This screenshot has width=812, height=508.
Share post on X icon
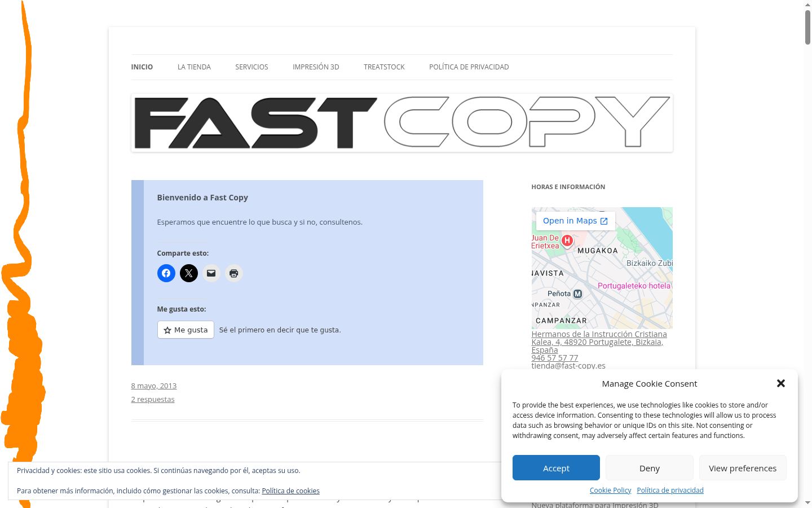[x=189, y=273]
